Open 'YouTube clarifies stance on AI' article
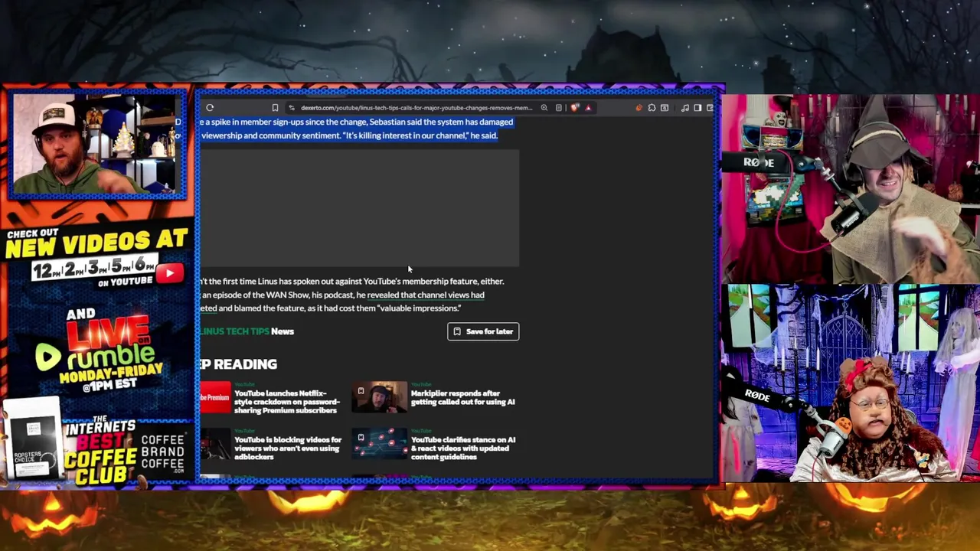This screenshot has width=980, height=551. pyautogui.click(x=463, y=448)
